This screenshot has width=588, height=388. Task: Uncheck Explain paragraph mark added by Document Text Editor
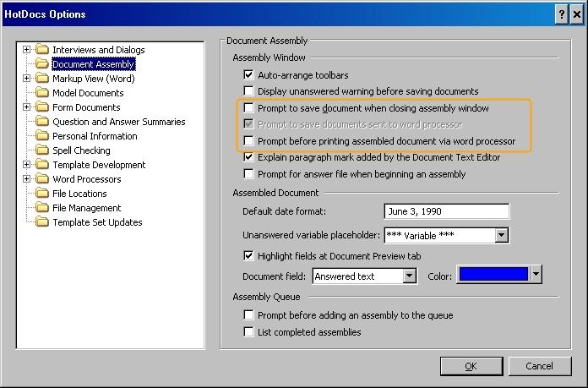248,157
